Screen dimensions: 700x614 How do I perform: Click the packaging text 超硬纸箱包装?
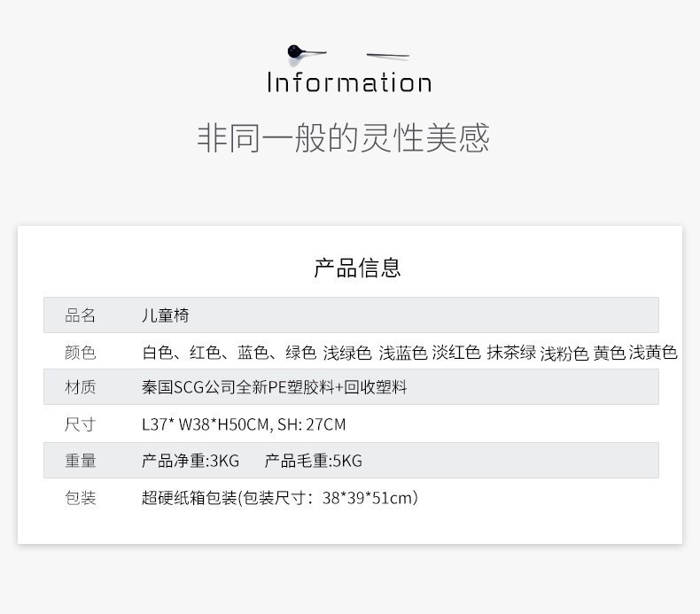[x=190, y=498]
